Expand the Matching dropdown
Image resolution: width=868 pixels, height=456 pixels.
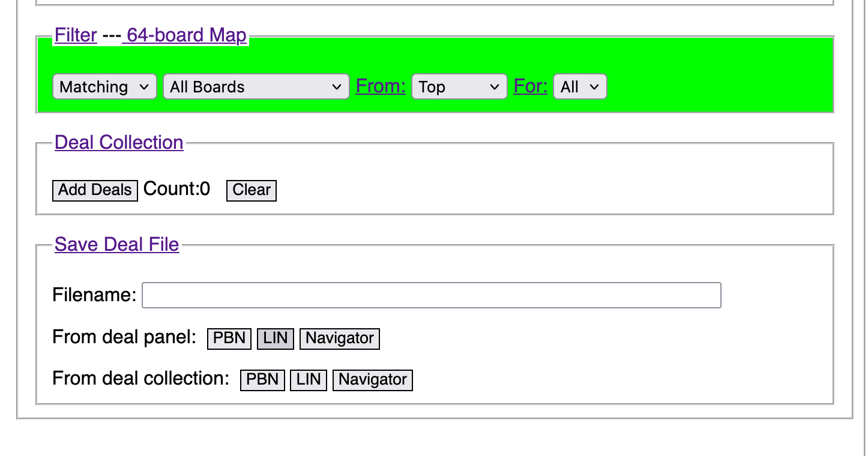click(x=104, y=87)
